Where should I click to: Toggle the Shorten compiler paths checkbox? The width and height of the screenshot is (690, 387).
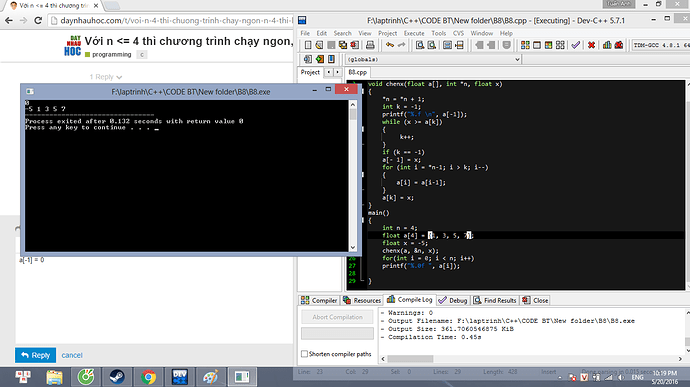304,354
